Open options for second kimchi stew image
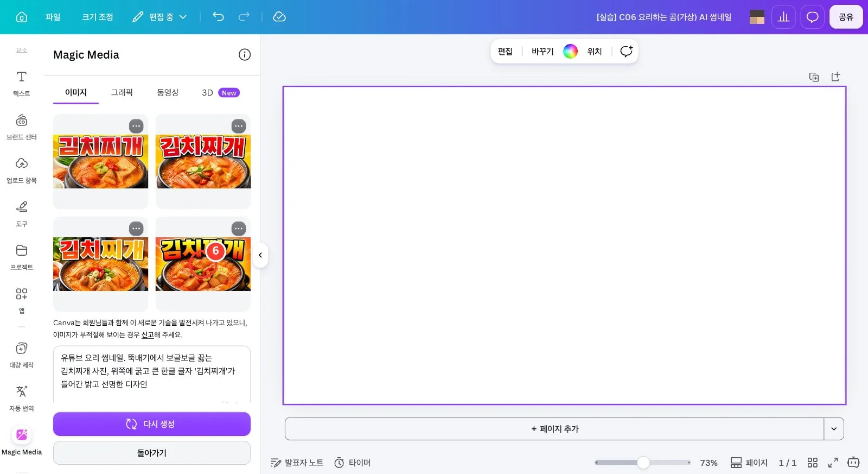 click(x=239, y=126)
